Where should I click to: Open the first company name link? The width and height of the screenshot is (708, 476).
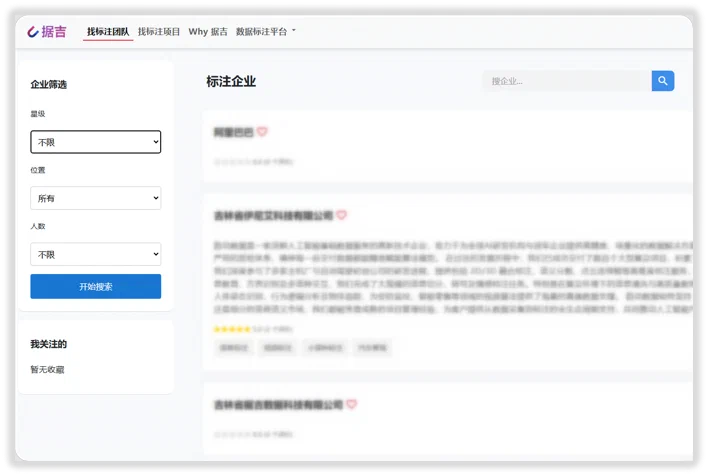[233, 132]
